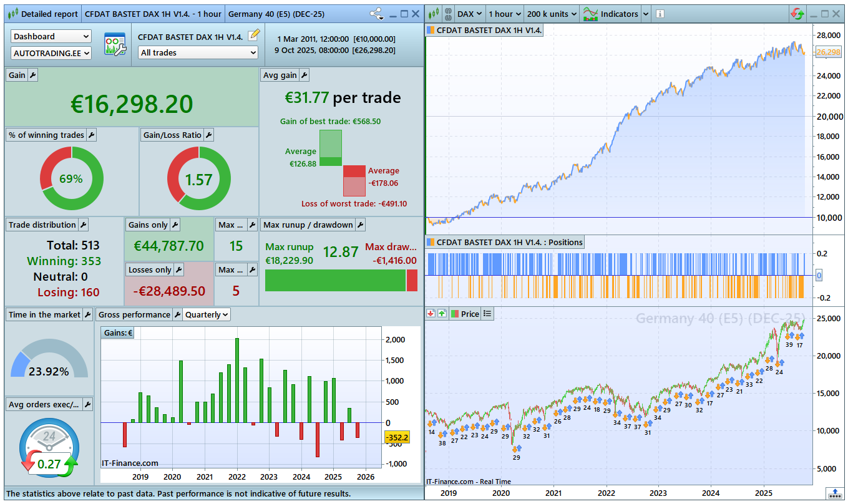The height and width of the screenshot is (504, 848).
Task: Click the share icon in Detailed report header
Action: pos(376,14)
